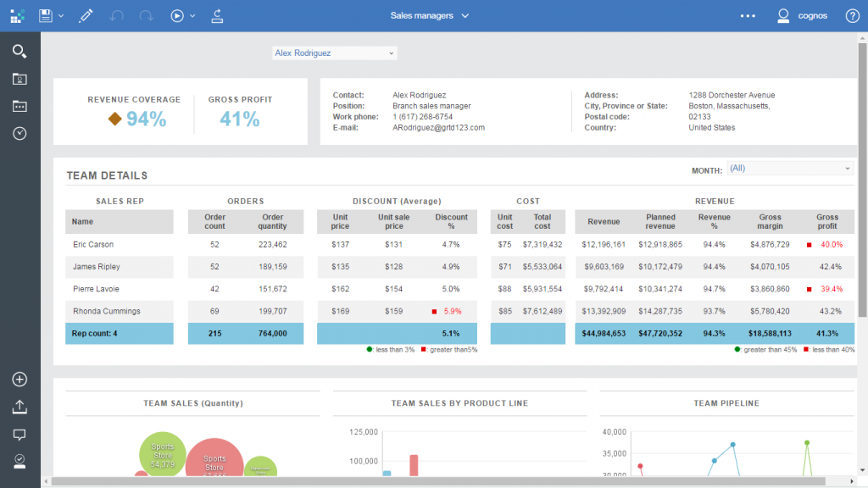
Task: Click the Upload icon in sidebar
Action: pyautogui.click(x=19, y=407)
